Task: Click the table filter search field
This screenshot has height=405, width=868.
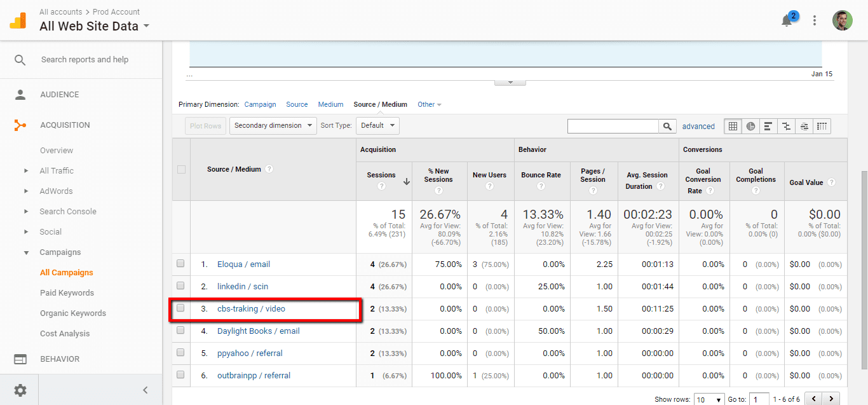Action: 613,127
